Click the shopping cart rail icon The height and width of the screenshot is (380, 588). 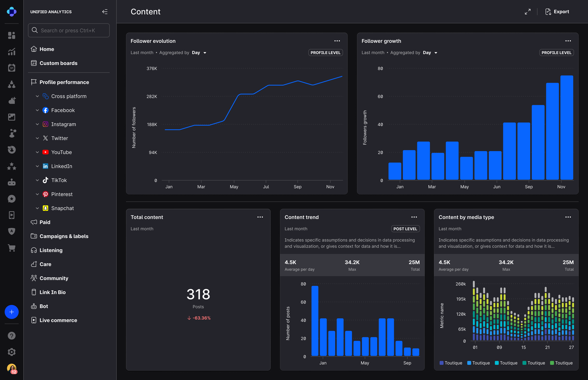click(12, 248)
